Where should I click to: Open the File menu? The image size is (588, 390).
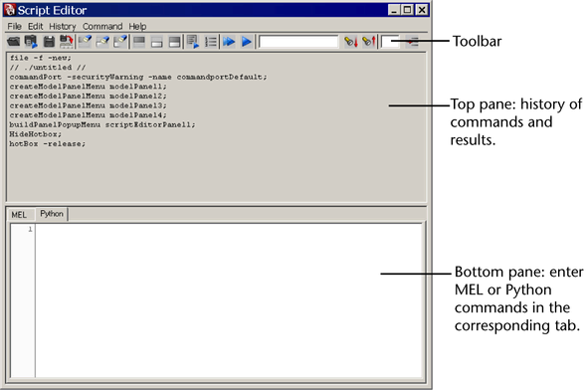point(14,26)
